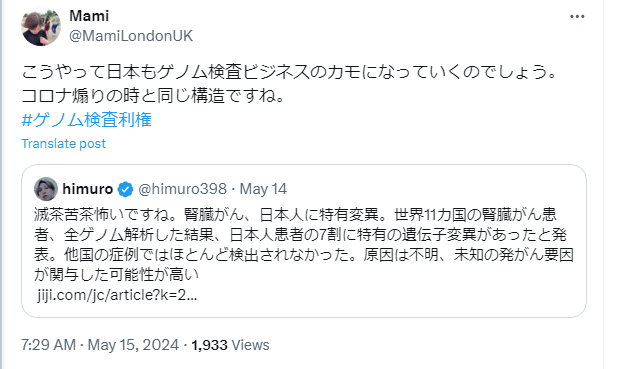The height and width of the screenshot is (369, 628).
Task: Click the May 14 date of quoted post
Action: click(x=263, y=189)
